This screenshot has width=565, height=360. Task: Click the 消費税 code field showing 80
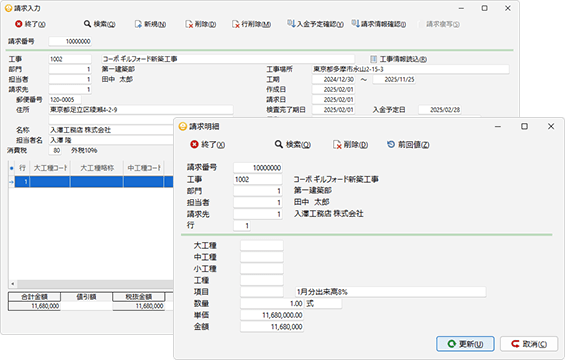55,150
